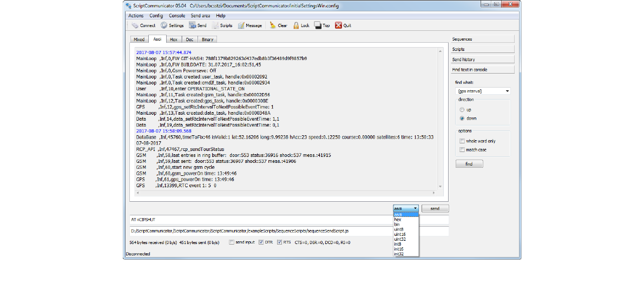644x303 pixels.
Task: Toggle the Top window toolbar icon
Action: tap(322, 25)
